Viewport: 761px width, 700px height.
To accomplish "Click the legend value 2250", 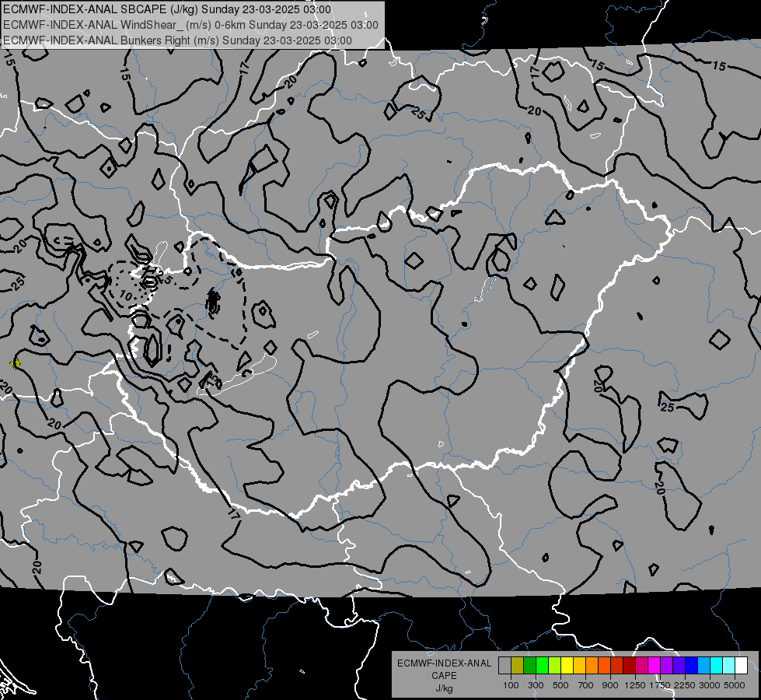I will click(685, 685).
